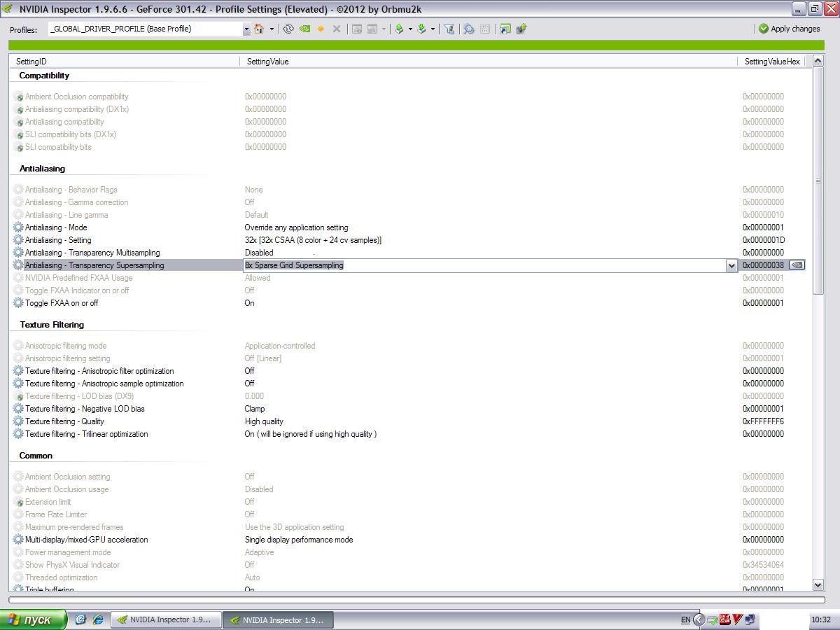The image size is (840, 630).
Task: Click gear icon of Texture filtering - Negative LOD bias
Action: pyautogui.click(x=18, y=409)
